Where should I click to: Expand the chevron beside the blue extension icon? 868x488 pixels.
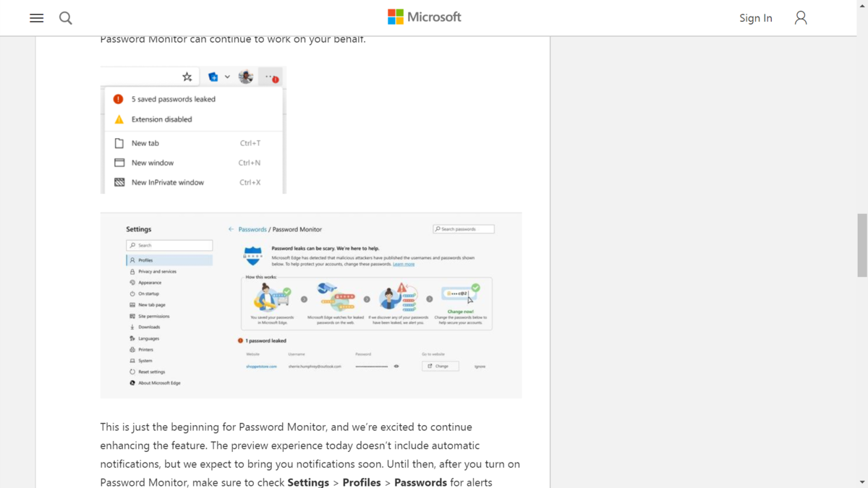coord(227,77)
